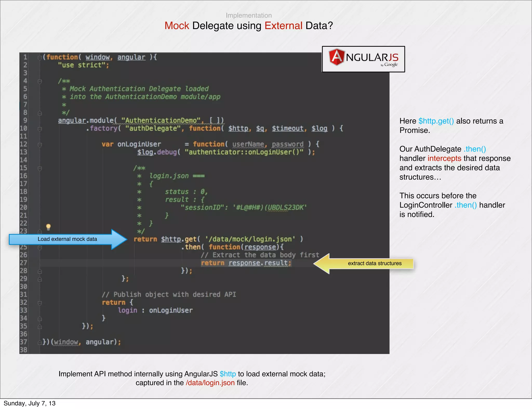Collapse the fold marker on line 1
This screenshot has width=532, height=409.
click(40, 58)
